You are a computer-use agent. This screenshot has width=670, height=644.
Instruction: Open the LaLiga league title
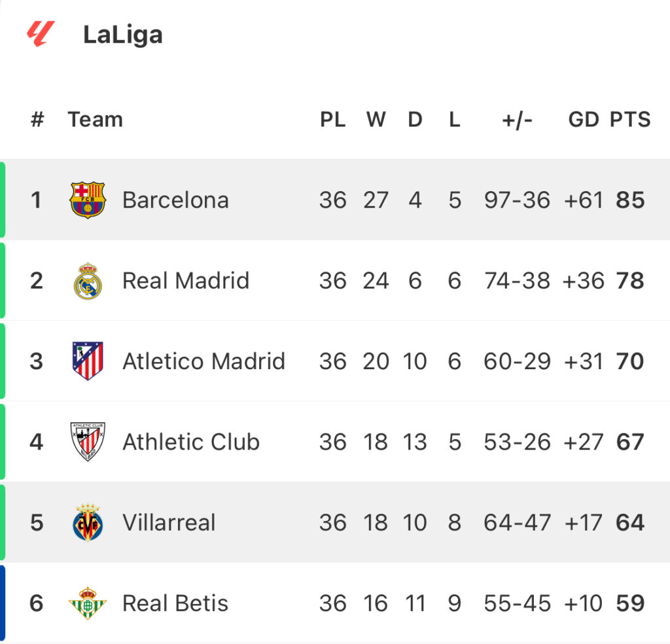pos(122,35)
